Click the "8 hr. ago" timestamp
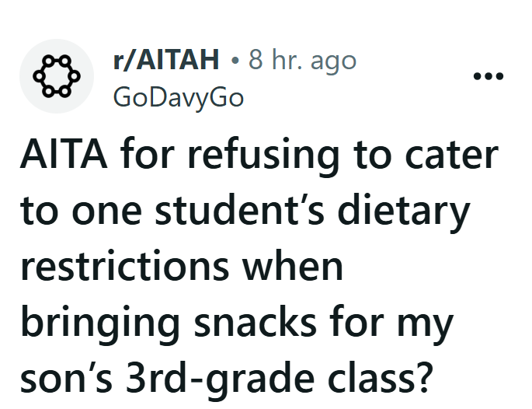The height and width of the screenshot is (409, 532). pyautogui.click(x=302, y=61)
